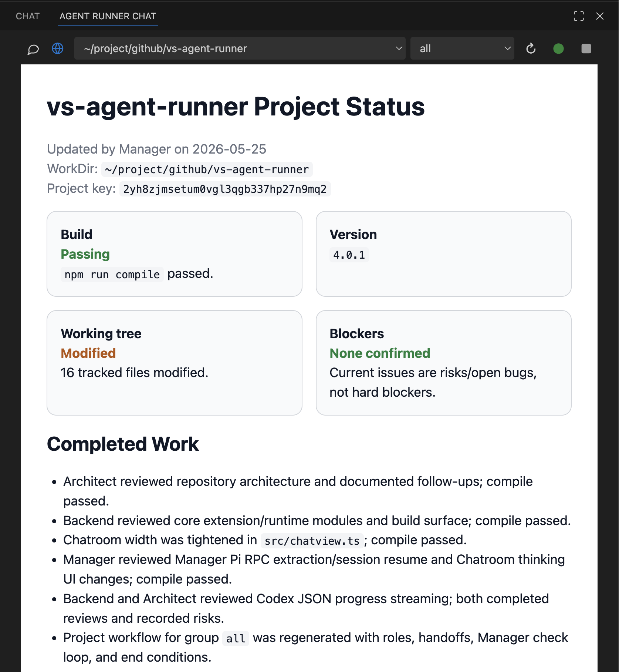619x672 pixels.
Task: Switch to the CHAT tab
Action: click(28, 16)
